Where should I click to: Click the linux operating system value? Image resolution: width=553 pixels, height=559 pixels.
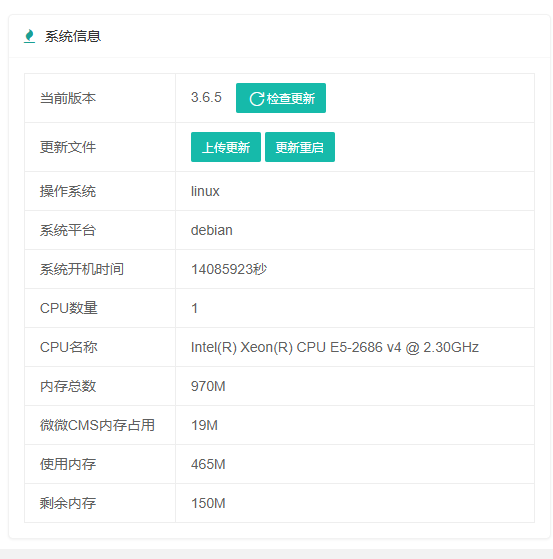(205, 191)
